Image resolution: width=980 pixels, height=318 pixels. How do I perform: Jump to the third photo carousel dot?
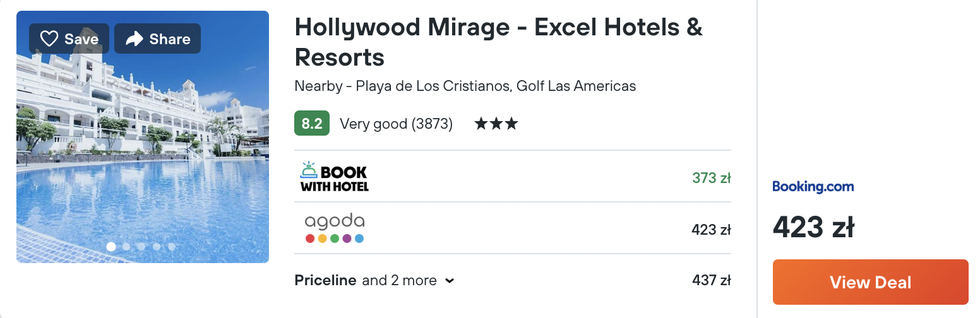click(141, 247)
